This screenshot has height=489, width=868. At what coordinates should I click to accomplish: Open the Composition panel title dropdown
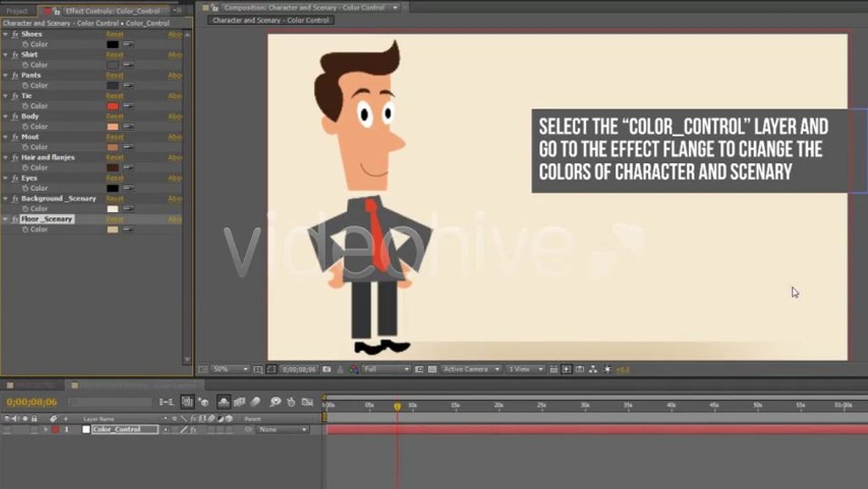(396, 7)
